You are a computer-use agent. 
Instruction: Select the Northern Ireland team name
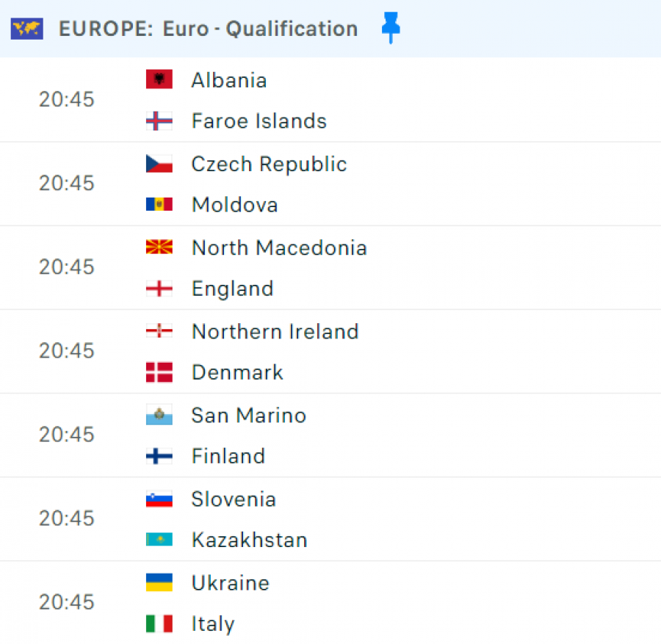point(275,331)
